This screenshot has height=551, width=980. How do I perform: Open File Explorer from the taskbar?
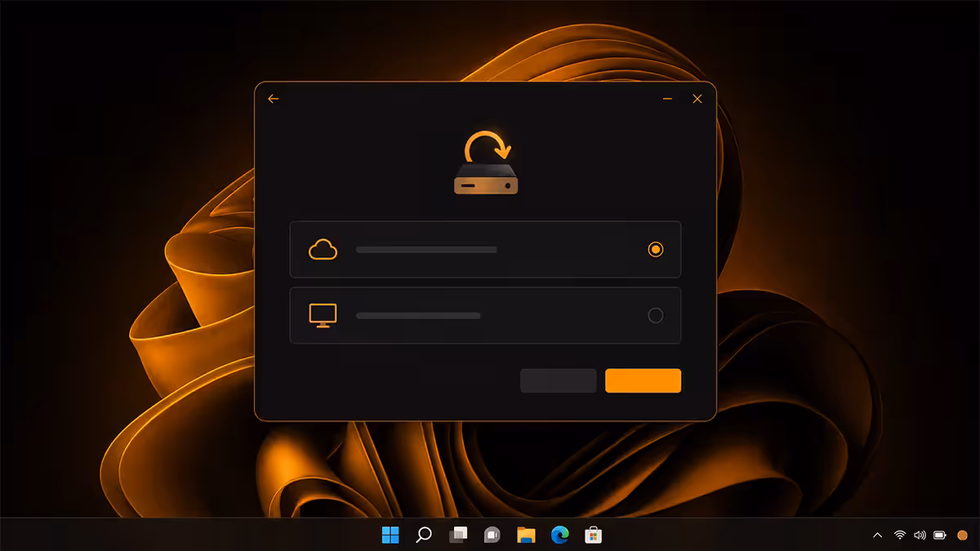[526, 535]
